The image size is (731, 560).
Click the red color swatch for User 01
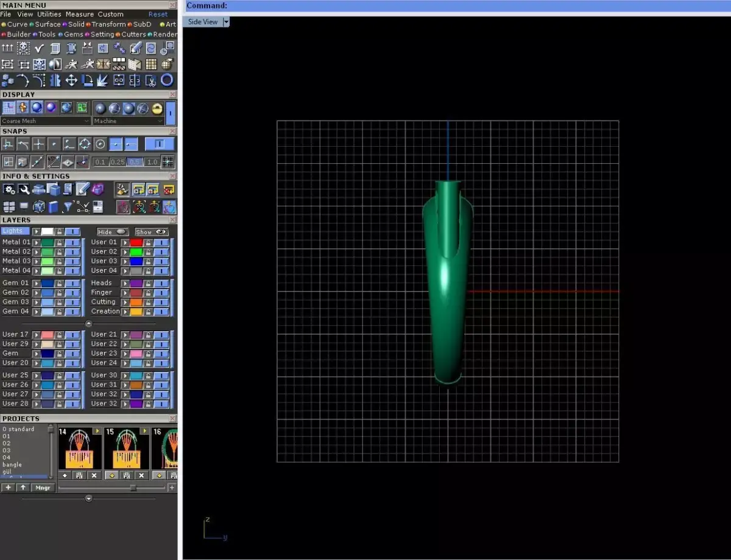[x=136, y=242]
